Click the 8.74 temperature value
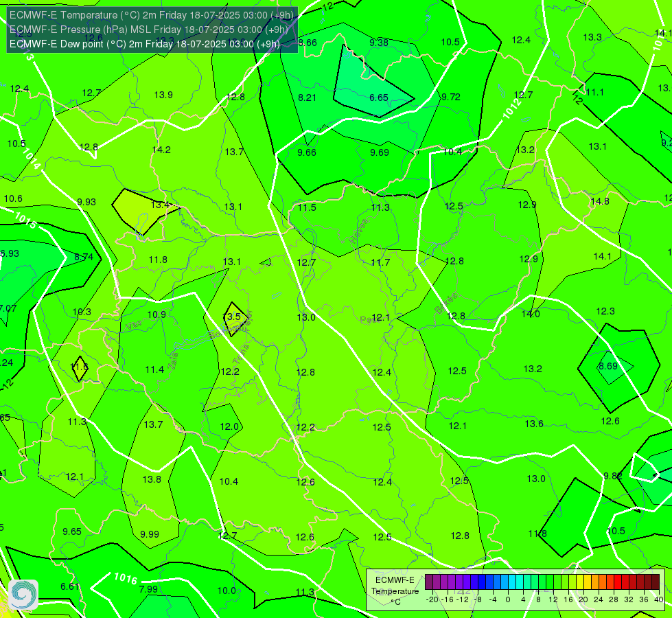 84,257
